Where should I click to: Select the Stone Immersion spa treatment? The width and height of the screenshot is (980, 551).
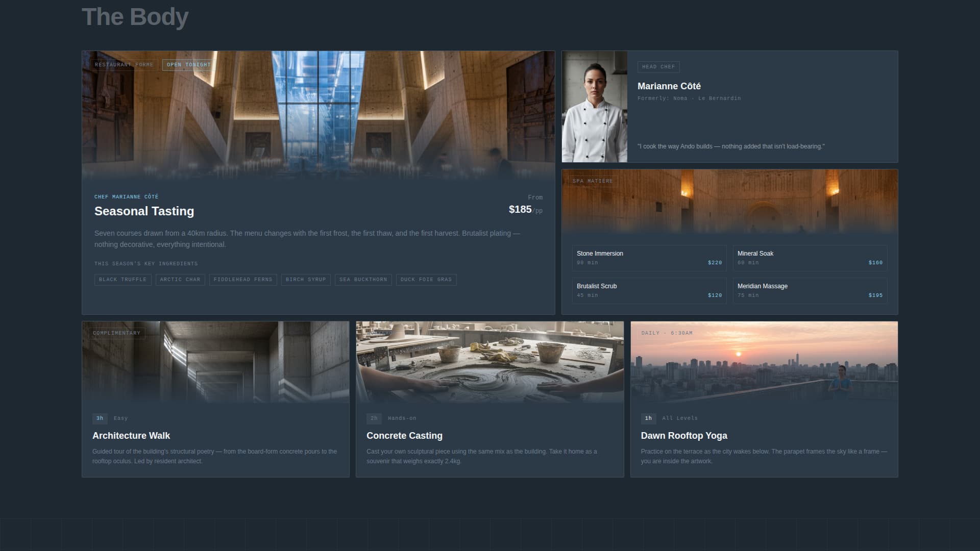tap(649, 258)
